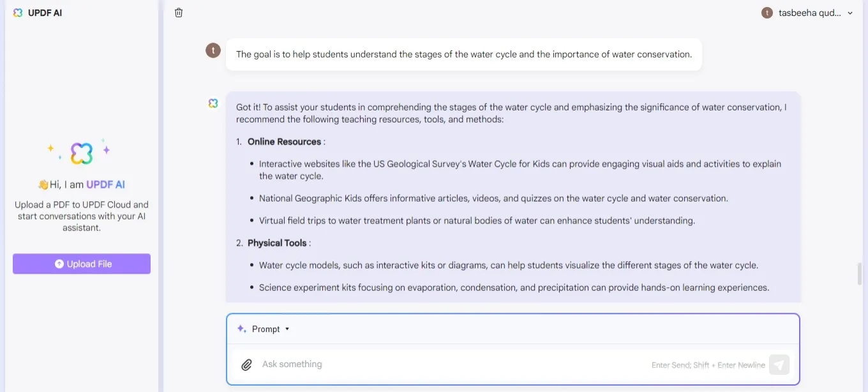868x392 pixels.
Task: Click the trash icon to clear chat
Action: (179, 13)
